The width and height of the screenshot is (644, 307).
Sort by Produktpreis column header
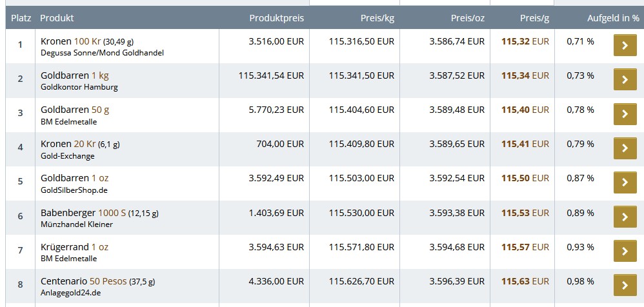point(276,18)
